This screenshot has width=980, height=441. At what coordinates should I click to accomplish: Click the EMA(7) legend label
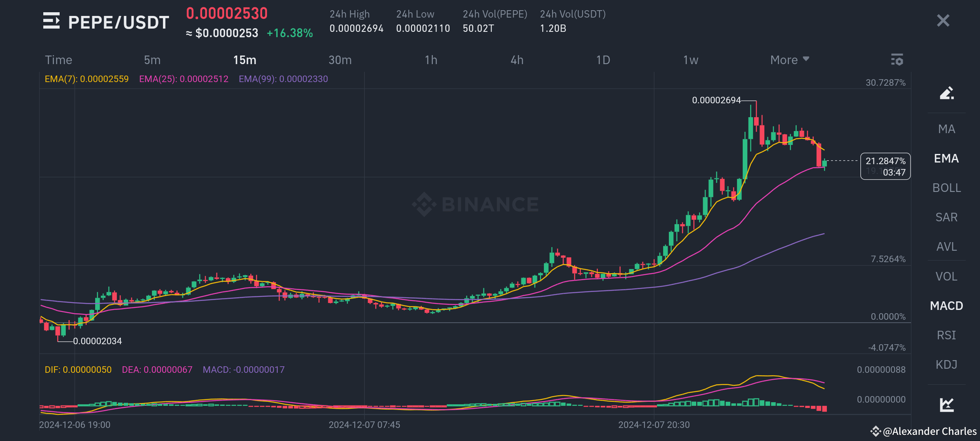point(87,79)
